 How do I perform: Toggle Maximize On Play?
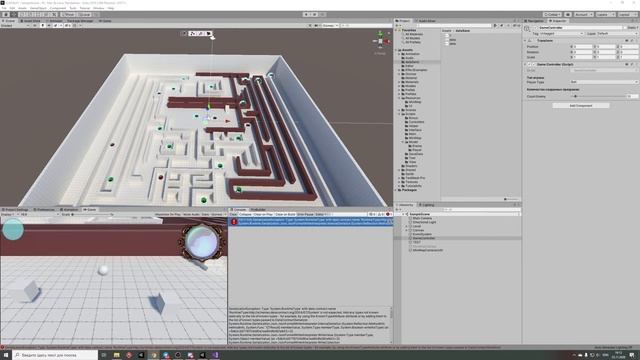tap(168, 214)
